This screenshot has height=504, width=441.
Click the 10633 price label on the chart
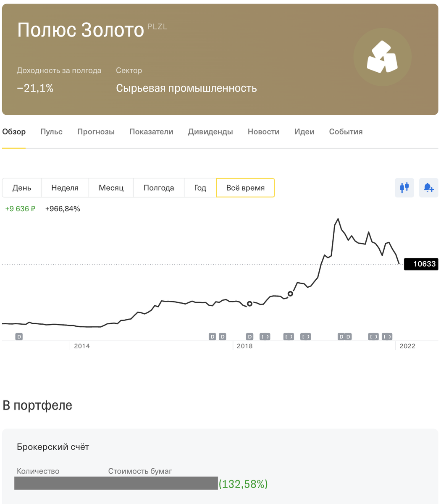pyautogui.click(x=421, y=264)
